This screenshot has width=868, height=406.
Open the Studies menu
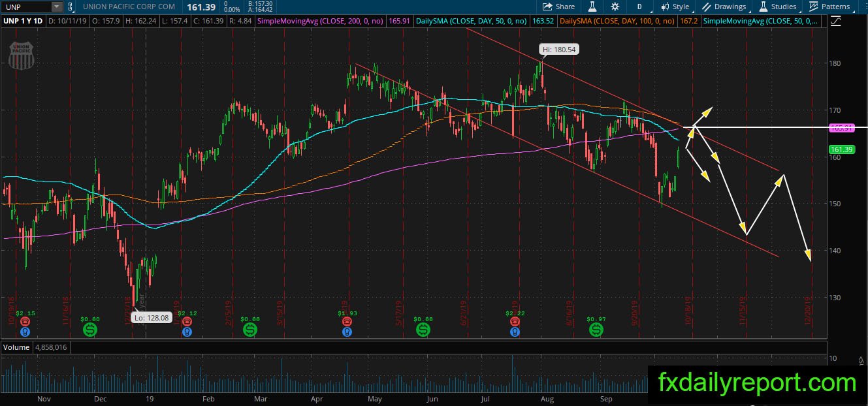[x=778, y=7]
